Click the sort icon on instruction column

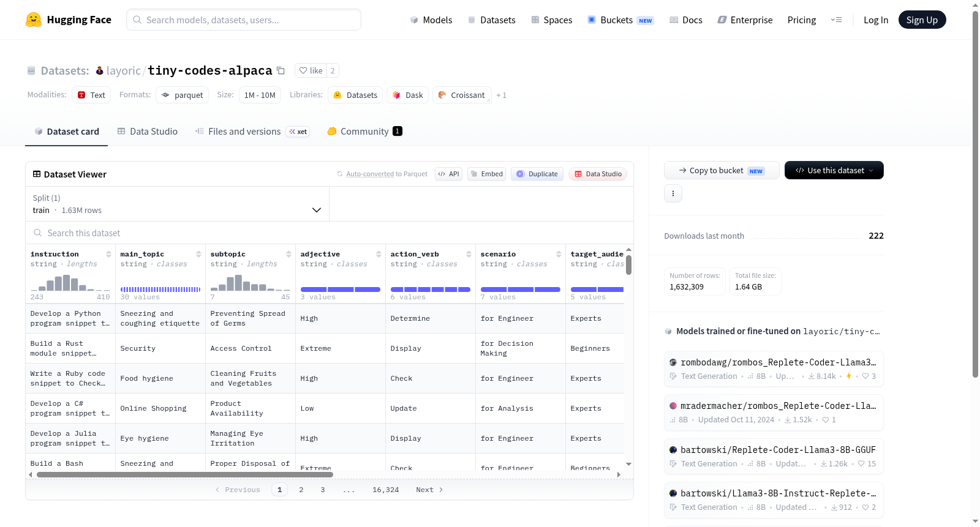point(108,254)
